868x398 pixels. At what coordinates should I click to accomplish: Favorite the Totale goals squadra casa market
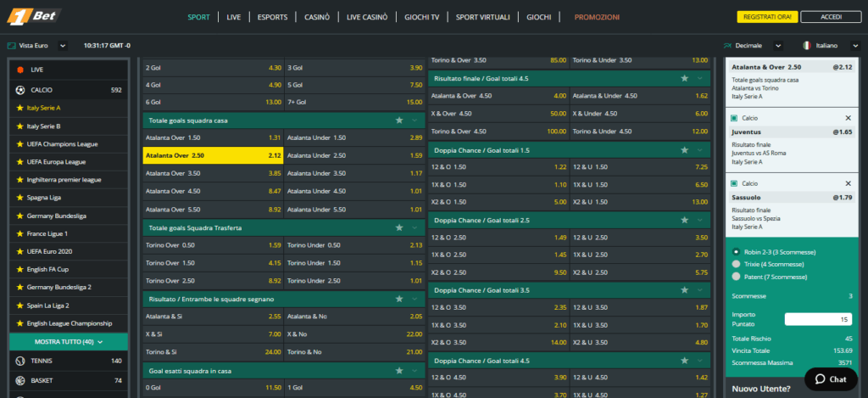pyautogui.click(x=399, y=121)
